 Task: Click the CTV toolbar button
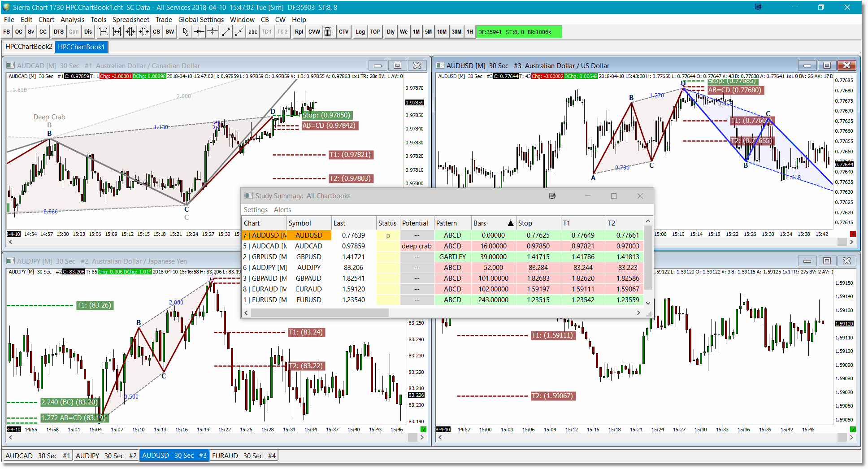[x=344, y=32]
